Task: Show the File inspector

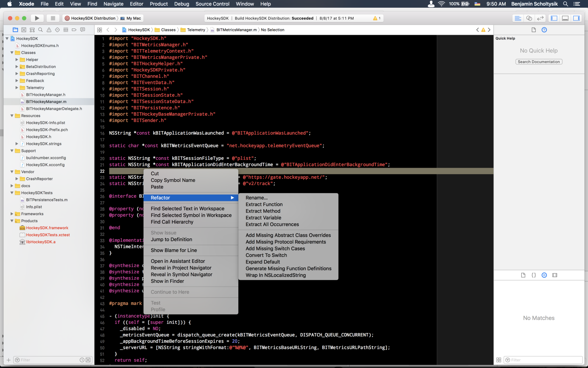Action: 534,30
